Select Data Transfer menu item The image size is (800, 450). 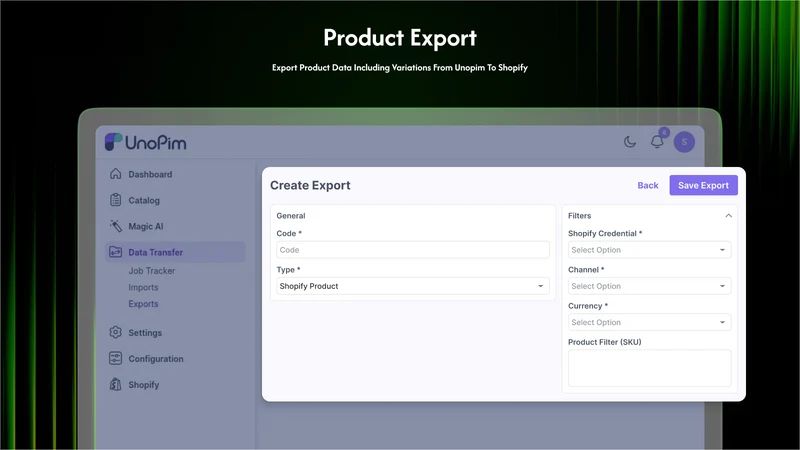tap(175, 252)
